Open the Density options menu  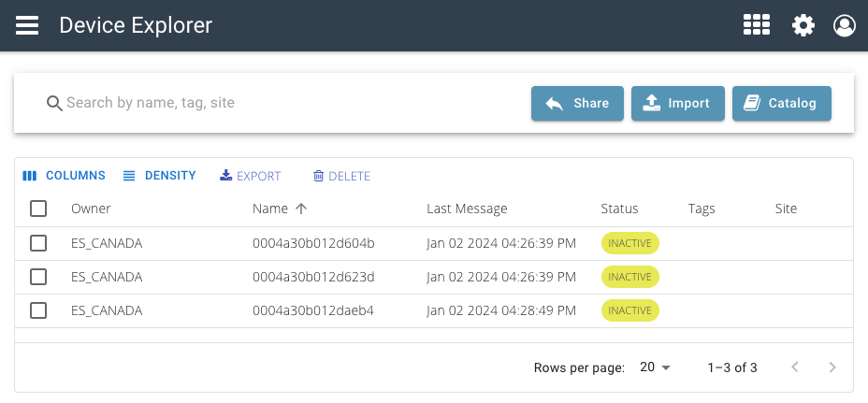pyautogui.click(x=159, y=176)
